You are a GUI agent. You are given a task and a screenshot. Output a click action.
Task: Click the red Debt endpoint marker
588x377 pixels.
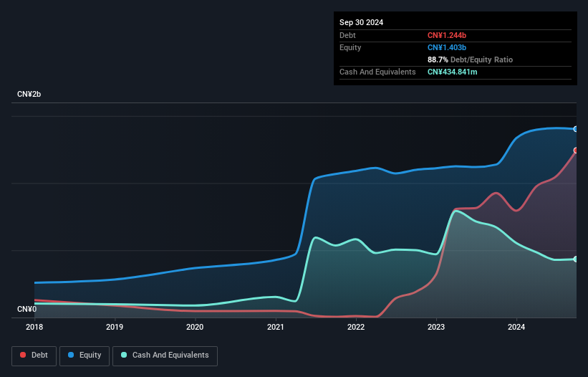click(x=576, y=151)
